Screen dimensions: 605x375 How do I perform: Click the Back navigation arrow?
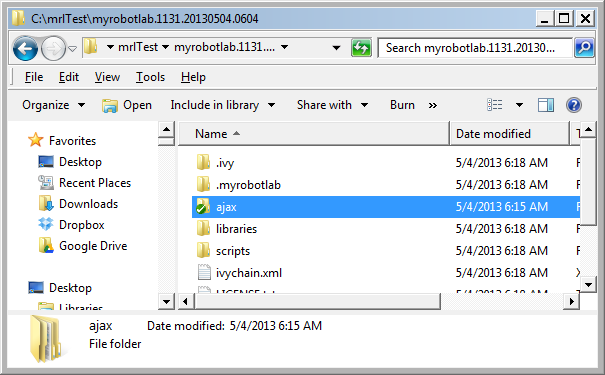tap(25, 49)
